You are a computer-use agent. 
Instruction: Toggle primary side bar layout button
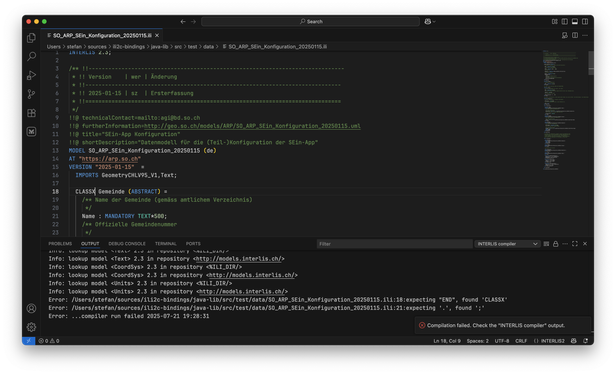pyautogui.click(x=565, y=22)
